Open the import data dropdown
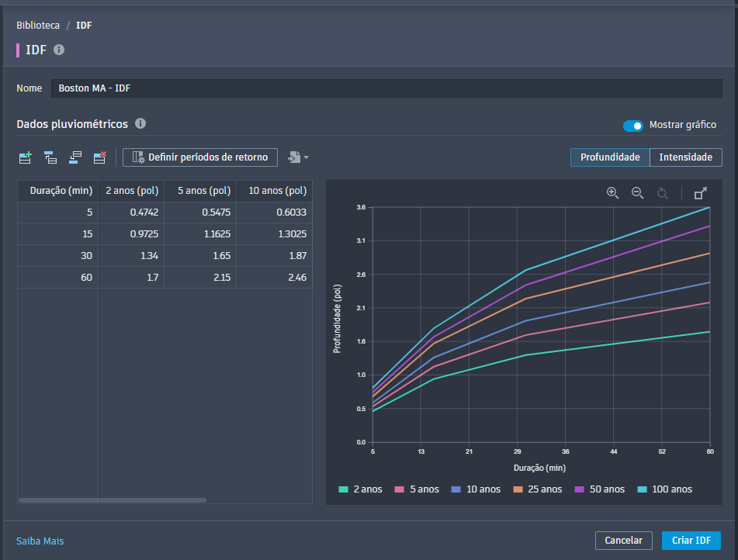 pos(298,157)
